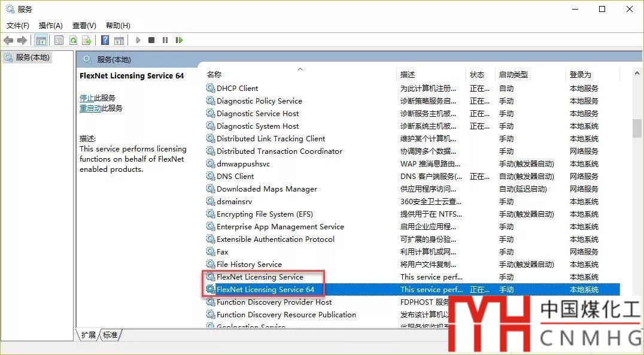Select the Downloaded Maps Manager service
Image resolution: width=644 pixels, height=355 pixels.
click(x=412, y=189)
